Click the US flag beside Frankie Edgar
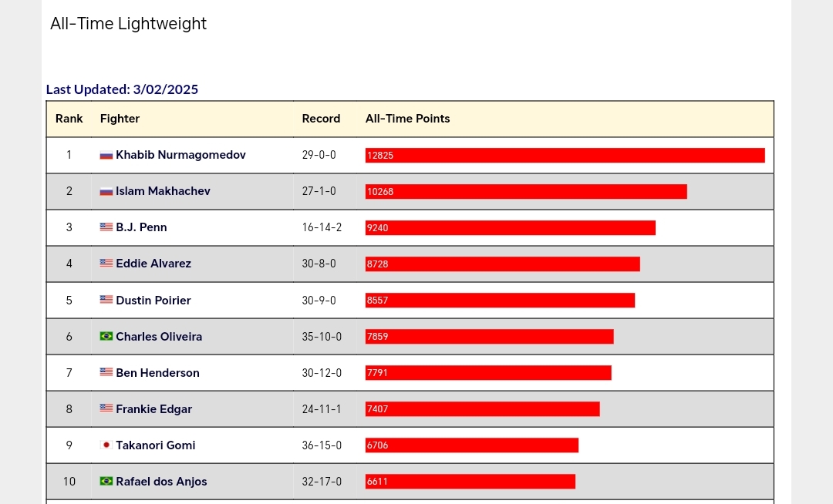The width and height of the screenshot is (833, 504). pyautogui.click(x=106, y=408)
